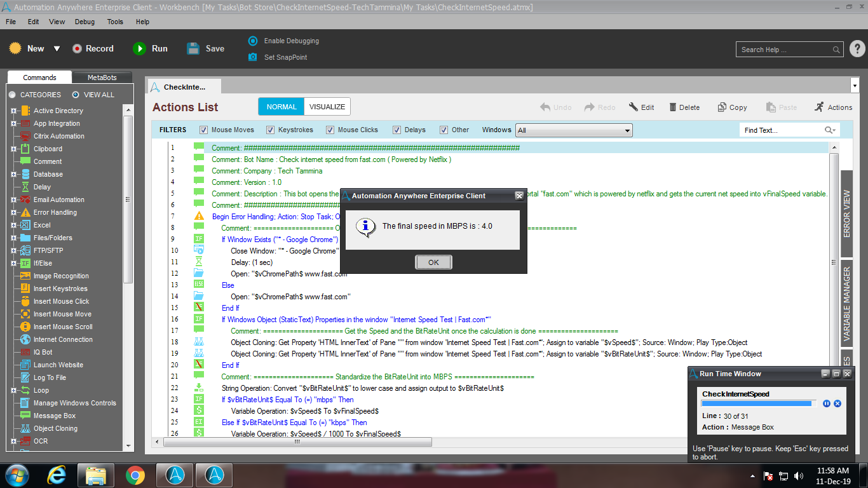Open the Debug menu
Screen dimensions: 868x488
pos(85,22)
